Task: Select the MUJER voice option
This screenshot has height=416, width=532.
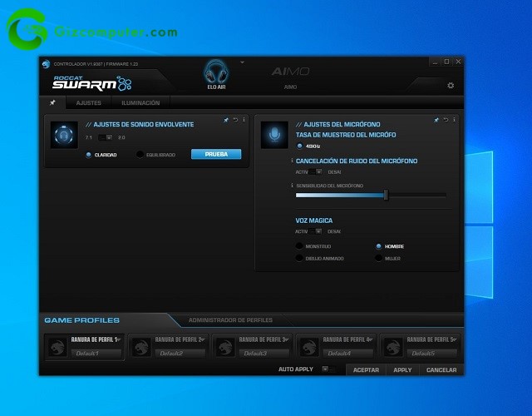Action: 379,259
